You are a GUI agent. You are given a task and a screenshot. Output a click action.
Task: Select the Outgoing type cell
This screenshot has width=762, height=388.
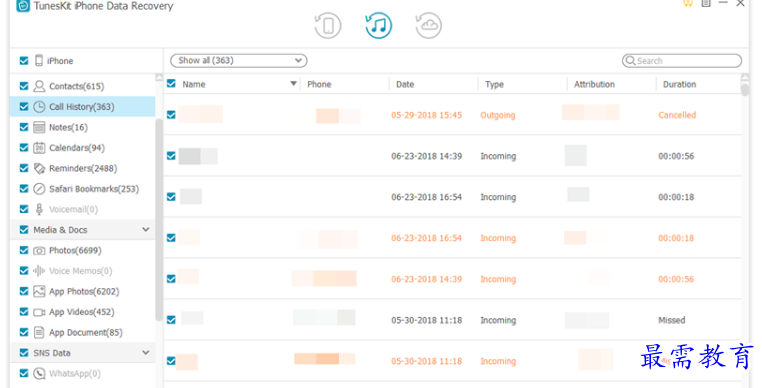(x=498, y=115)
